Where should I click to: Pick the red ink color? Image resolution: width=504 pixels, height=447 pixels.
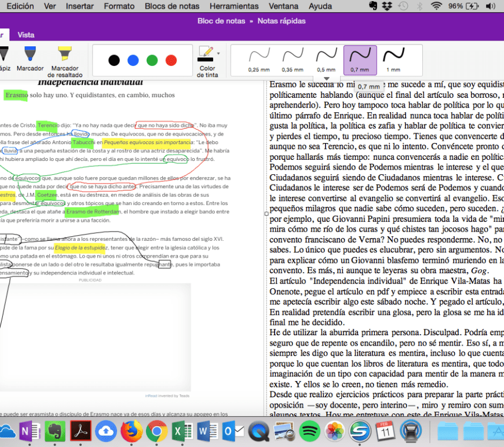[171, 60]
